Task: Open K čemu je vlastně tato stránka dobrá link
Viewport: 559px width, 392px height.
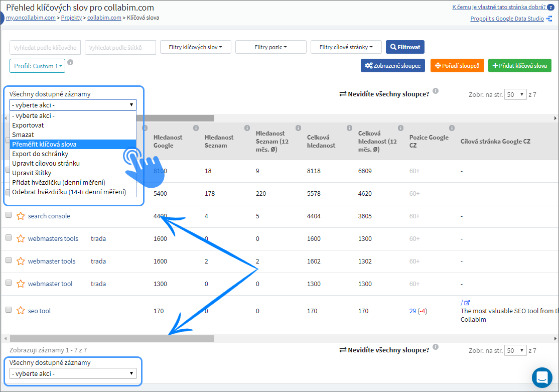Action: coord(499,7)
